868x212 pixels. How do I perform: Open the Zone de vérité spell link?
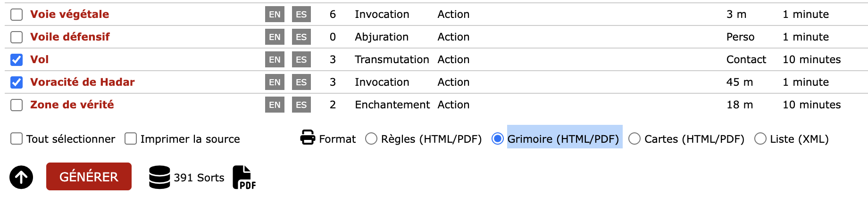click(x=72, y=105)
